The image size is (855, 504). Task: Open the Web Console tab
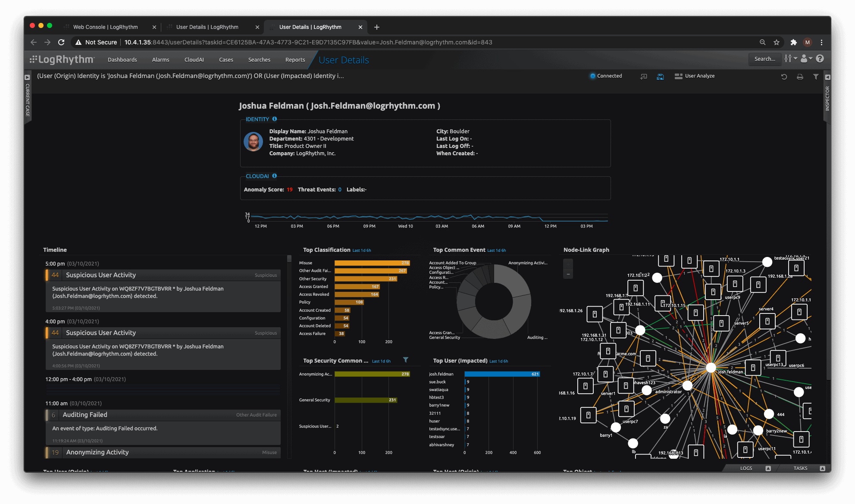coord(106,26)
